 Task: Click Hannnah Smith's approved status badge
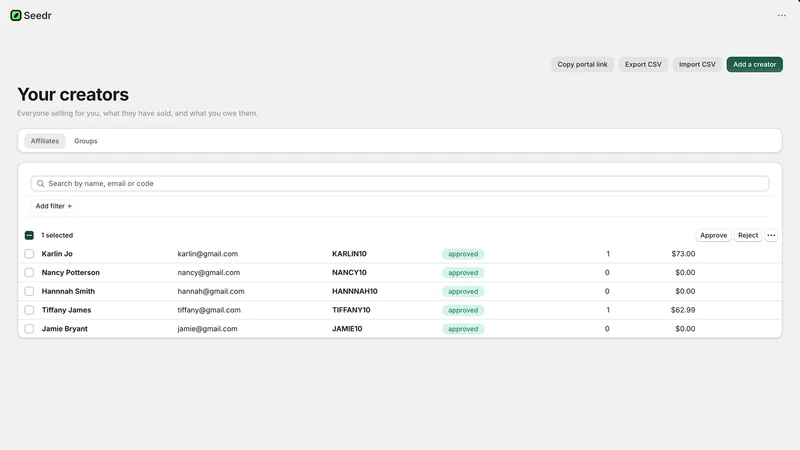pyautogui.click(x=463, y=291)
